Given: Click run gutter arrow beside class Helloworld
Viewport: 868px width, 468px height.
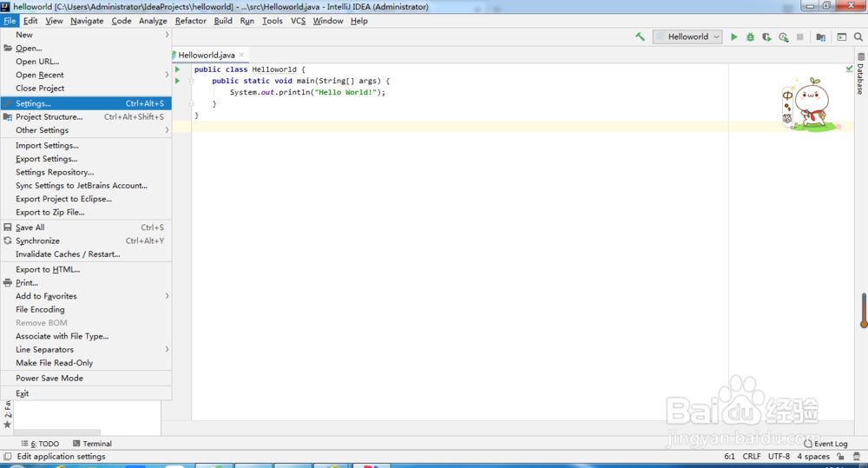Looking at the screenshot, I should coord(178,69).
